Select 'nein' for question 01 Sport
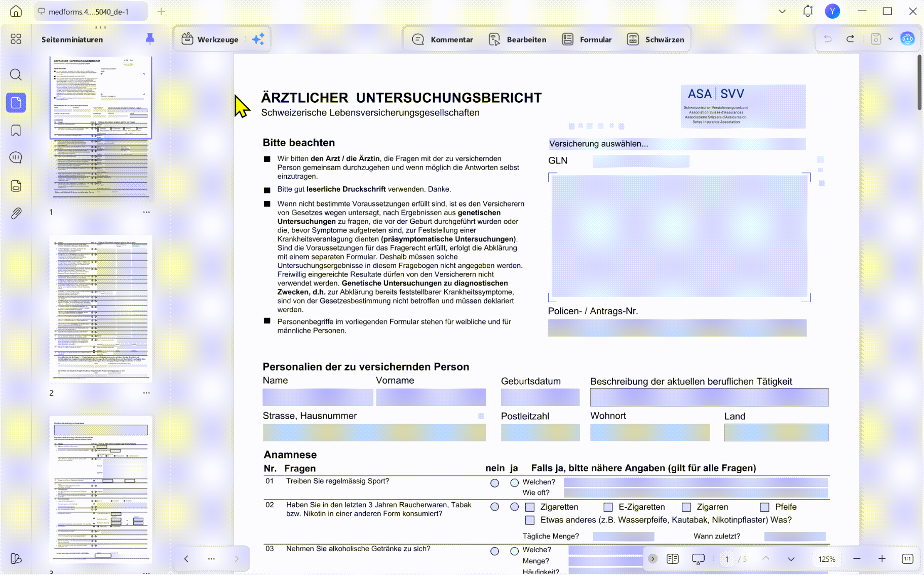Viewport: 924px width, 575px height. [x=494, y=483]
